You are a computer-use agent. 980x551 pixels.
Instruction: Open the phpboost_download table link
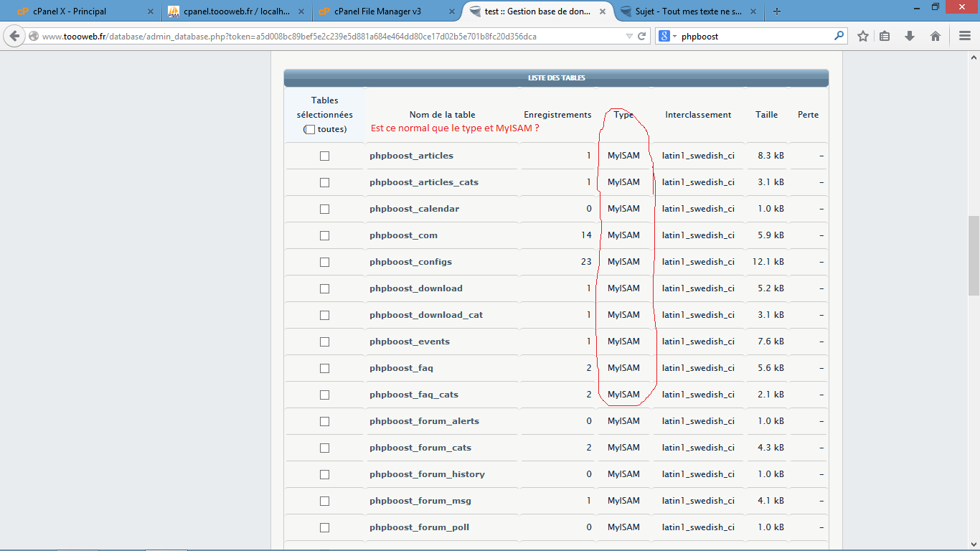pos(416,288)
